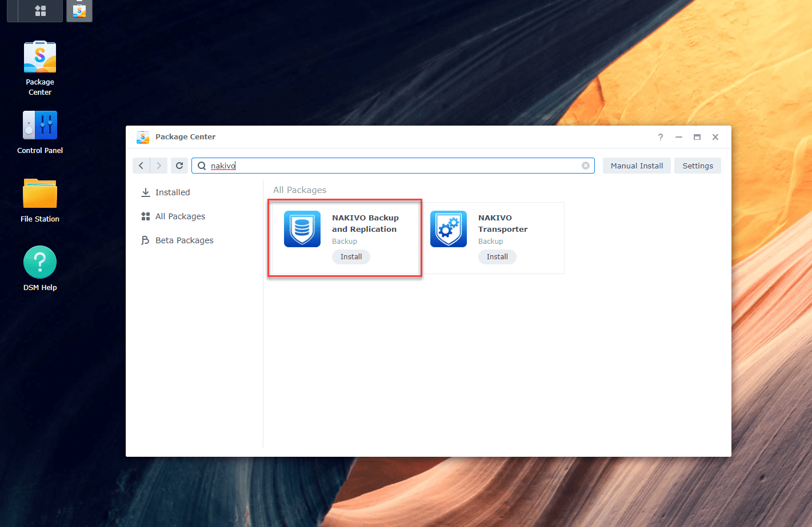
Task: Open Manual Install
Action: (x=637, y=165)
